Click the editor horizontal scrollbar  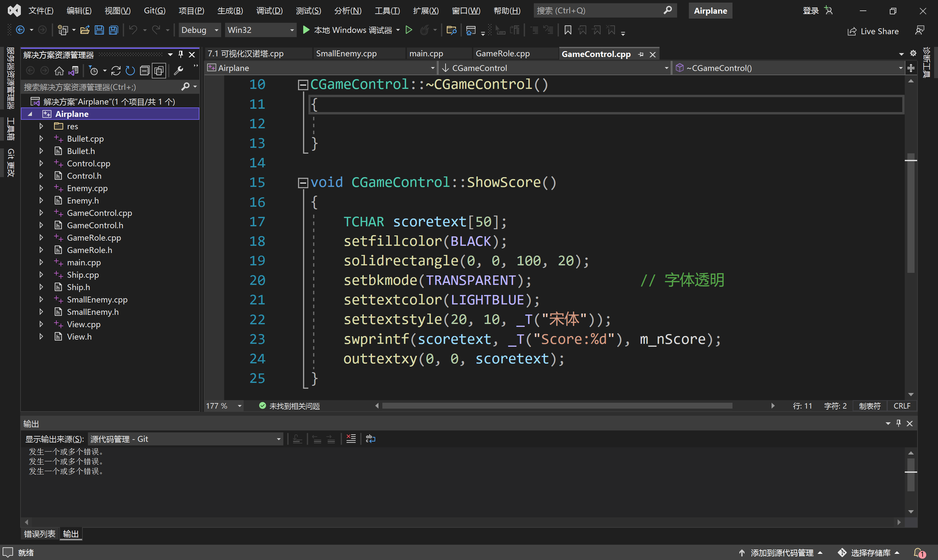pyautogui.click(x=557, y=406)
